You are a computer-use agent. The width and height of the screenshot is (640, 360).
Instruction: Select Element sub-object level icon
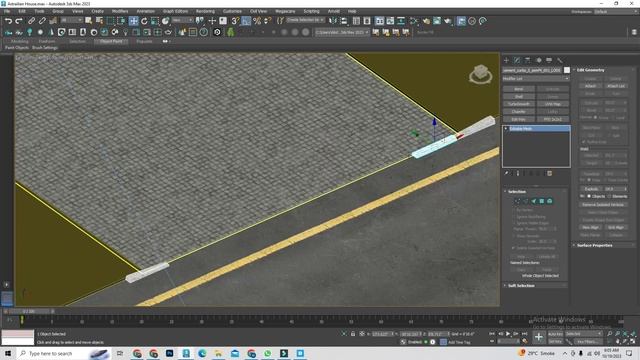pos(550,201)
